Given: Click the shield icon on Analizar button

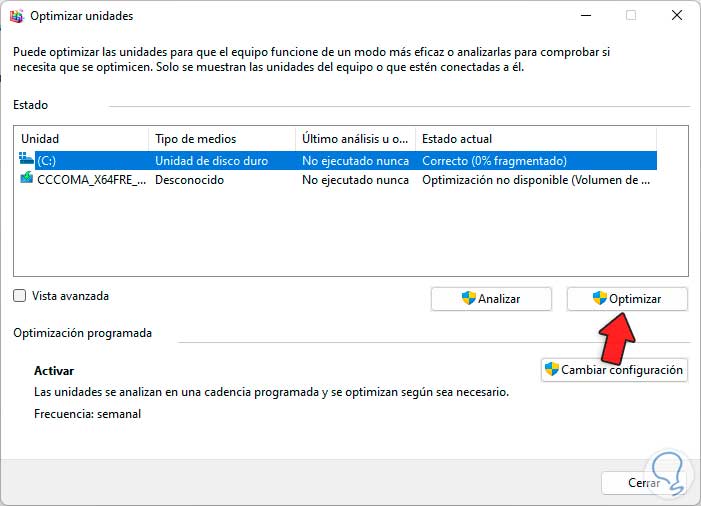Looking at the screenshot, I should 468,298.
